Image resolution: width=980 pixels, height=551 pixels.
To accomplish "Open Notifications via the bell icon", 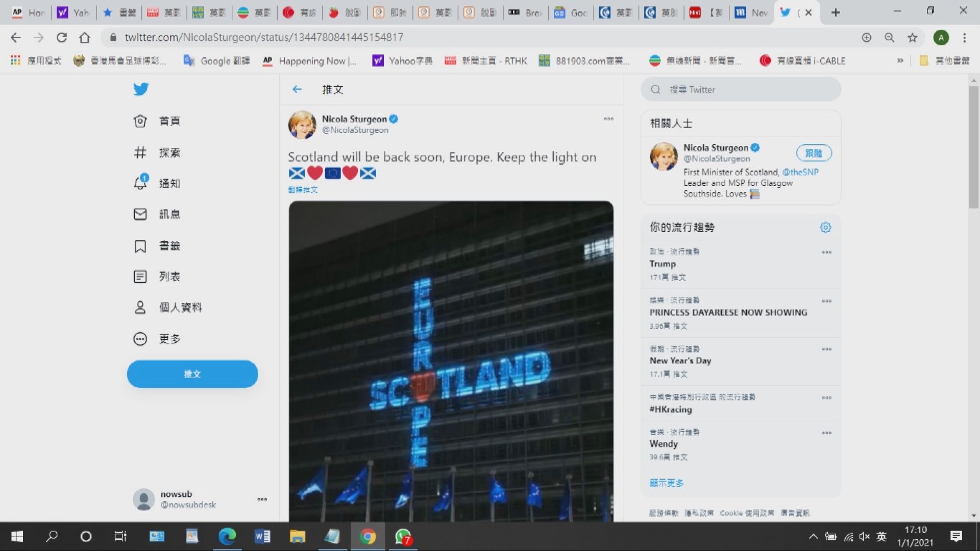I will [x=140, y=184].
